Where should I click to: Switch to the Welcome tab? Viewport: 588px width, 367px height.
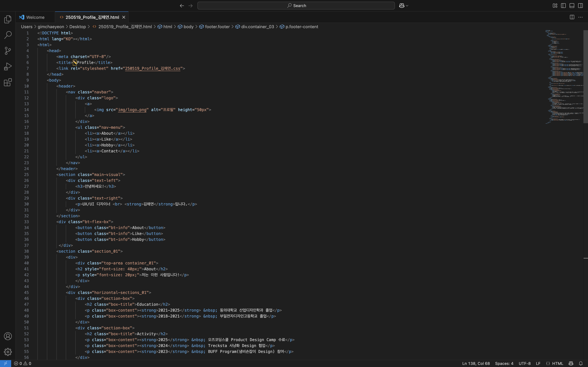coord(35,17)
